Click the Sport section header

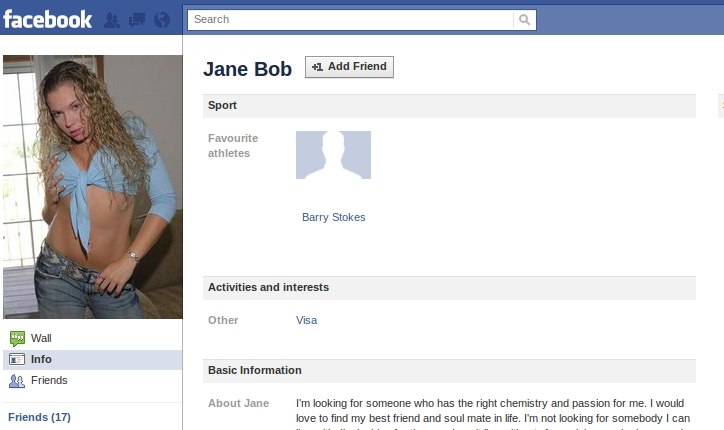tap(449, 106)
